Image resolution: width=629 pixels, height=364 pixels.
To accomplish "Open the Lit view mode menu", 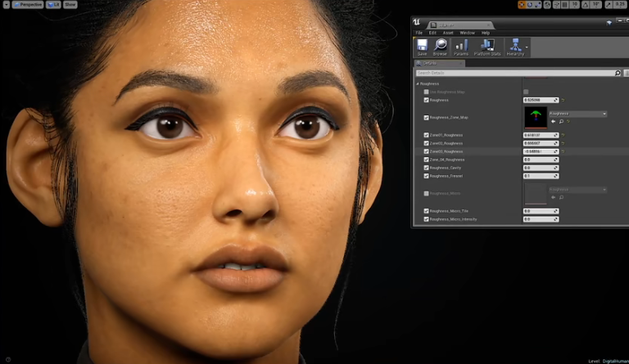I will click(53, 5).
